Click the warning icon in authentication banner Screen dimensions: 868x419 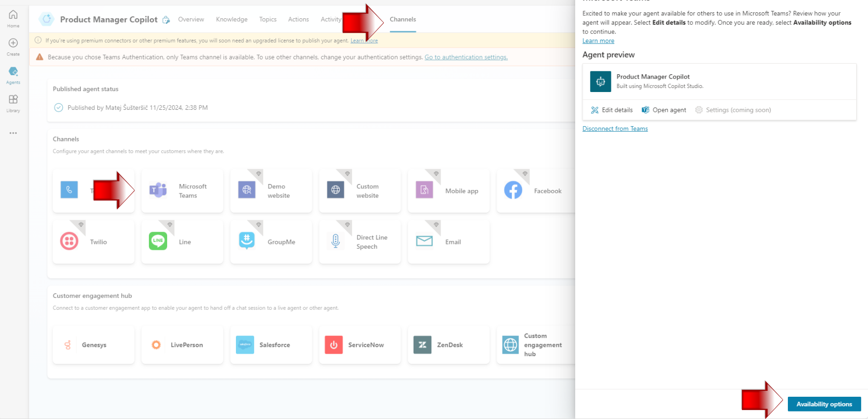[x=40, y=57]
